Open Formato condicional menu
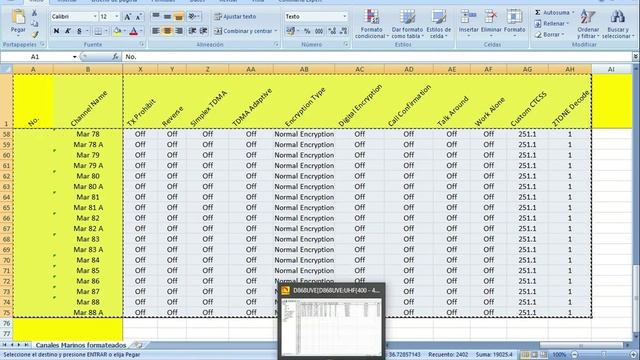The height and width of the screenshot is (360, 640). click(372, 24)
